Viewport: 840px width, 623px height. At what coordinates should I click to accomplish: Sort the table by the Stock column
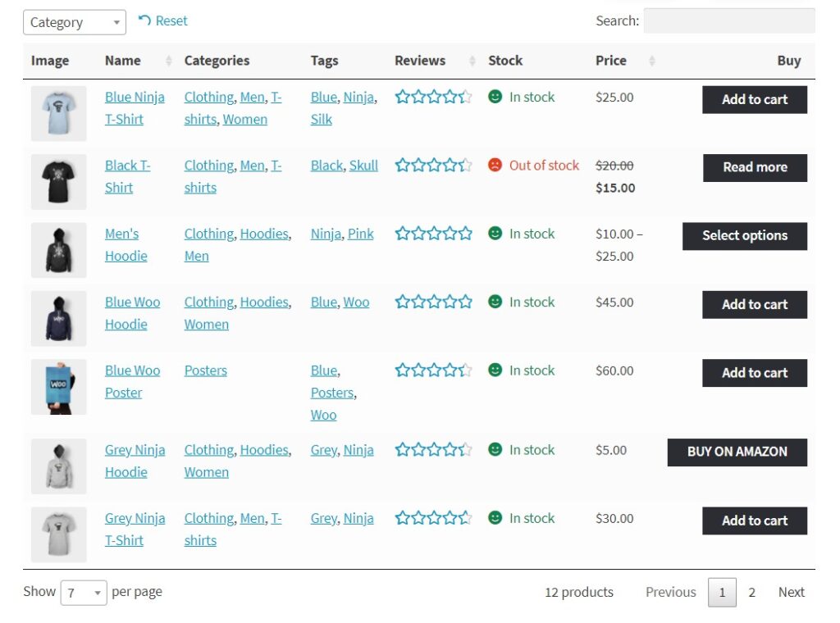tap(504, 60)
